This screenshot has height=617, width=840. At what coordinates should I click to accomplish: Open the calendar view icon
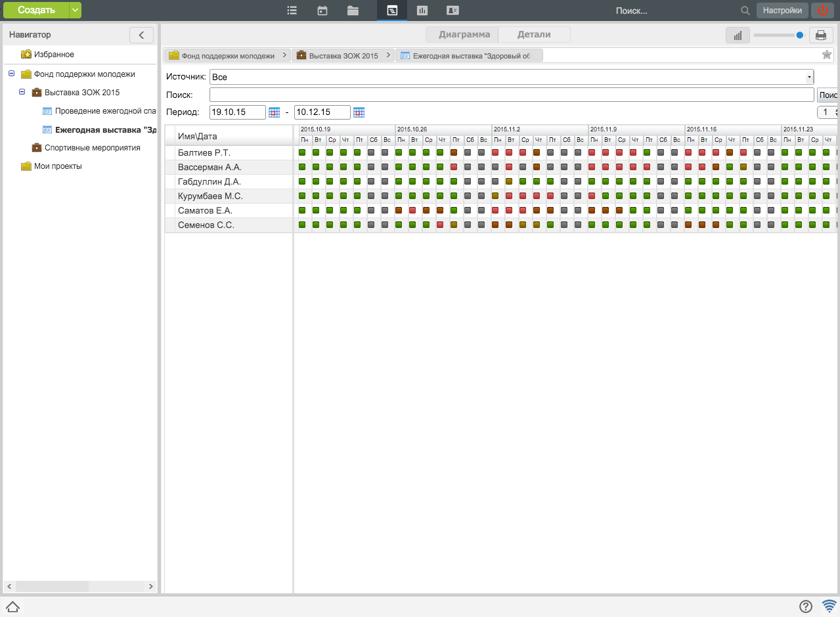322,11
